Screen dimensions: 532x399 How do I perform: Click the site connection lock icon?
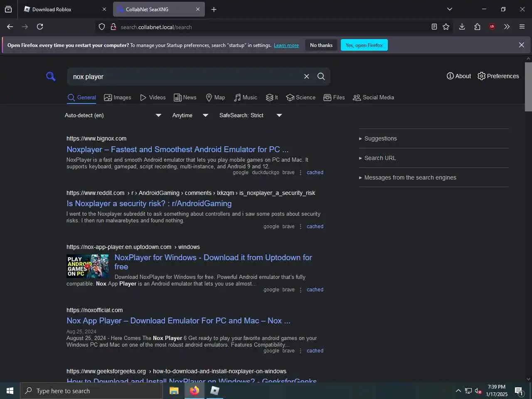click(x=113, y=27)
